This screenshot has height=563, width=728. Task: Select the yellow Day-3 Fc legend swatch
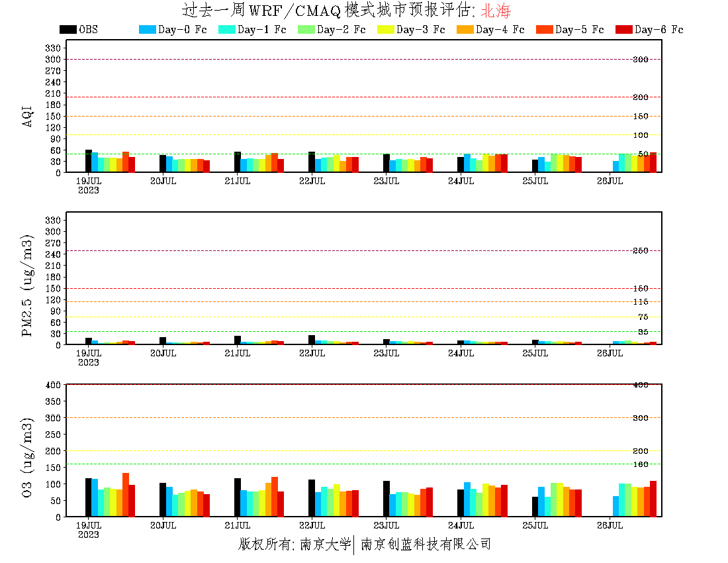(385, 30)
